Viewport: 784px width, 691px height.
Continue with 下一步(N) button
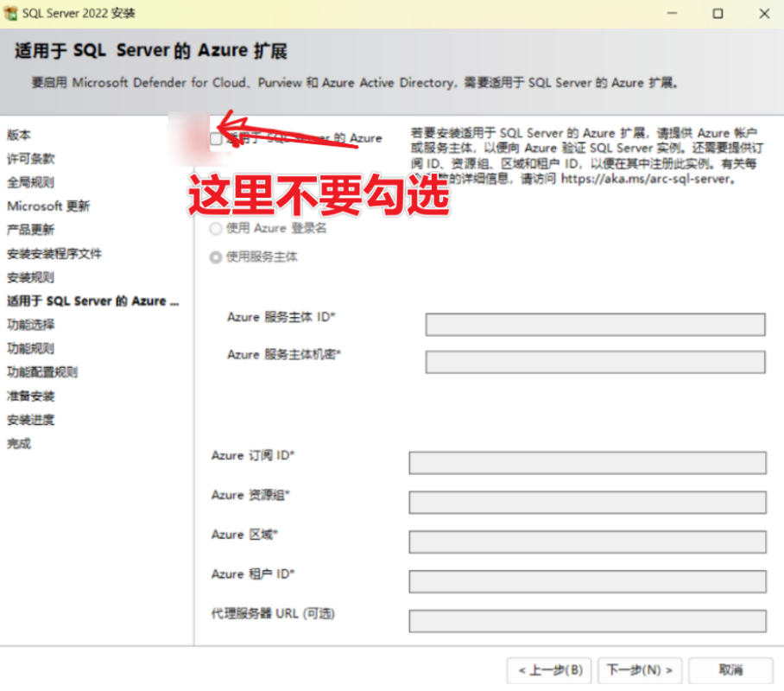[x=640, y=670]
